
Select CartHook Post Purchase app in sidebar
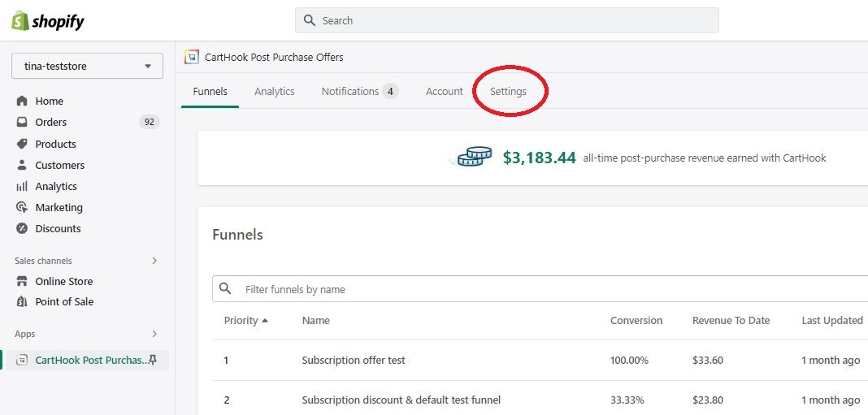tap(86, 361)
